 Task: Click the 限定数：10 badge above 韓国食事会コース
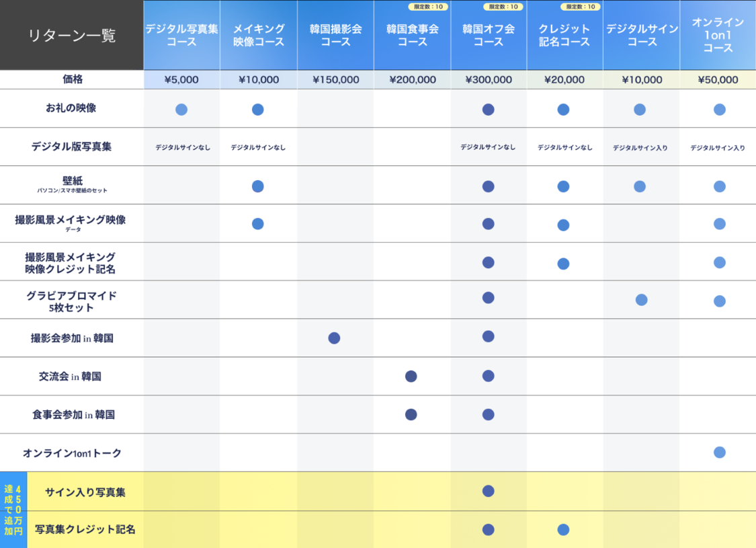[428, 7]
